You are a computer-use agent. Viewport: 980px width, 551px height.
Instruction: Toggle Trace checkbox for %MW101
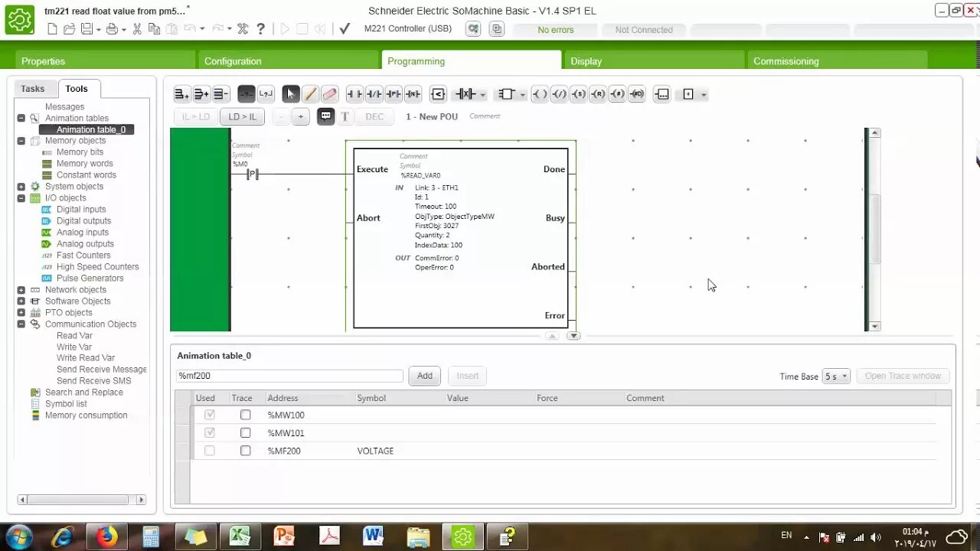246,433
